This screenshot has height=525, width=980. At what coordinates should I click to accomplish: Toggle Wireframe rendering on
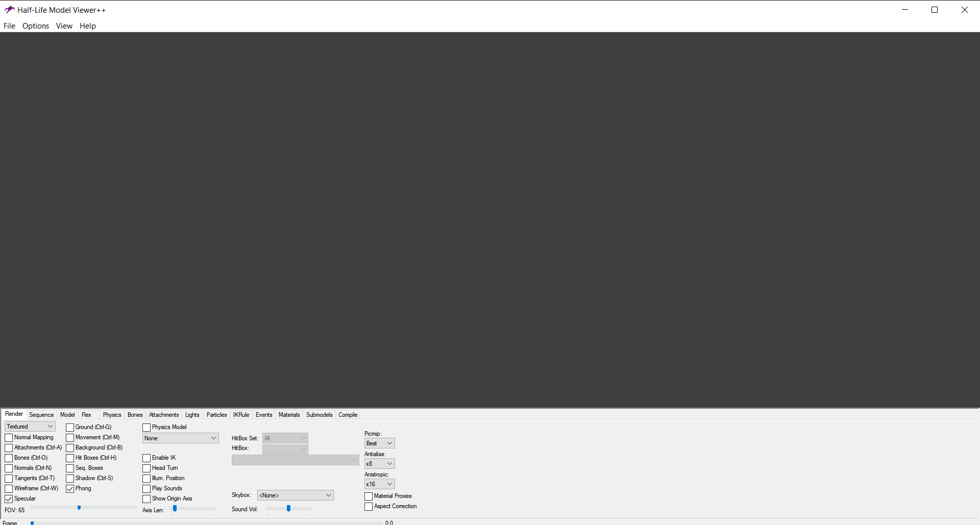point(9,488)
